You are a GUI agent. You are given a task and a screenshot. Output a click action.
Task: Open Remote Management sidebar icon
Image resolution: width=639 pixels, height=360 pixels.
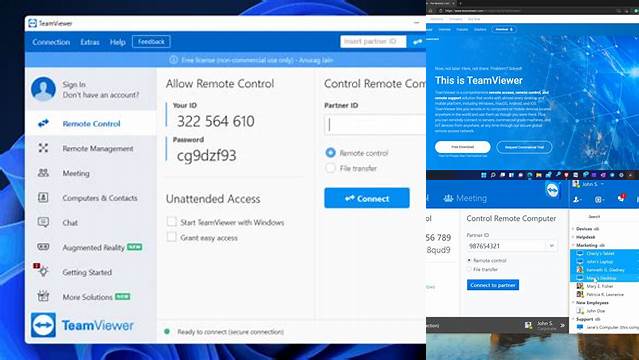click(43, 148)
